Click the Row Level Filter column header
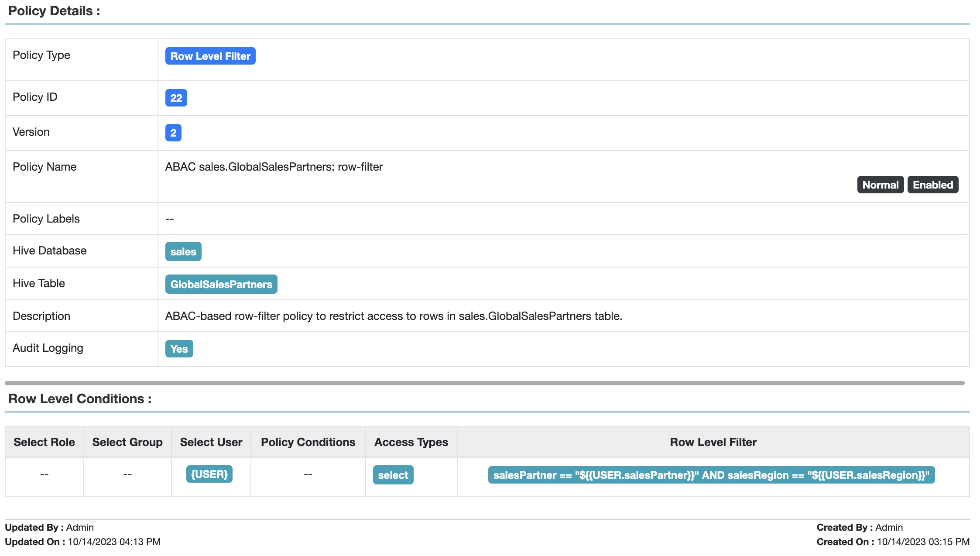980x556 pixels. click(x=713, y=442)
